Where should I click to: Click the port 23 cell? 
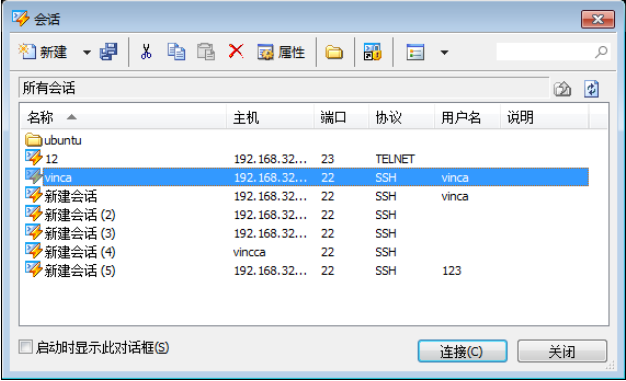coord(327,159)
